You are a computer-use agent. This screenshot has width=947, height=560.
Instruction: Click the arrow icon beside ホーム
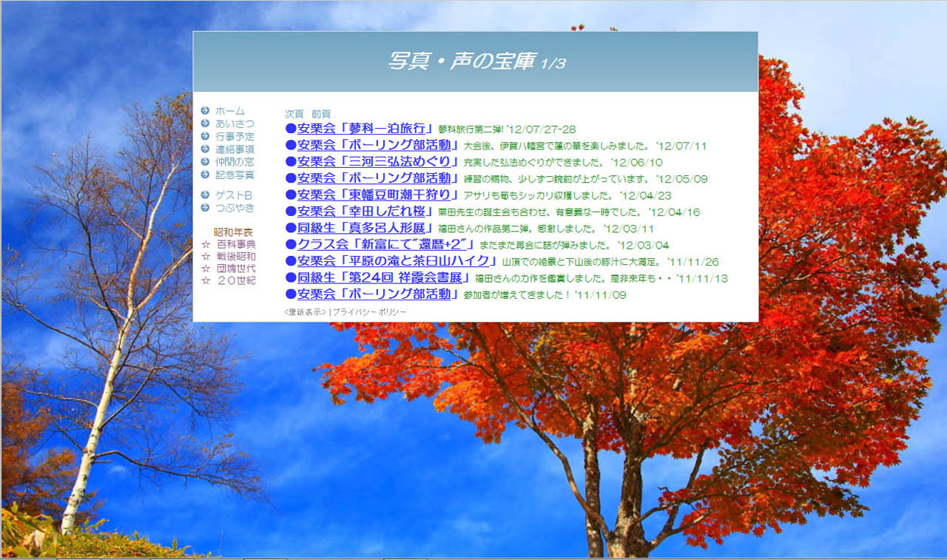[x=205, y=111]
